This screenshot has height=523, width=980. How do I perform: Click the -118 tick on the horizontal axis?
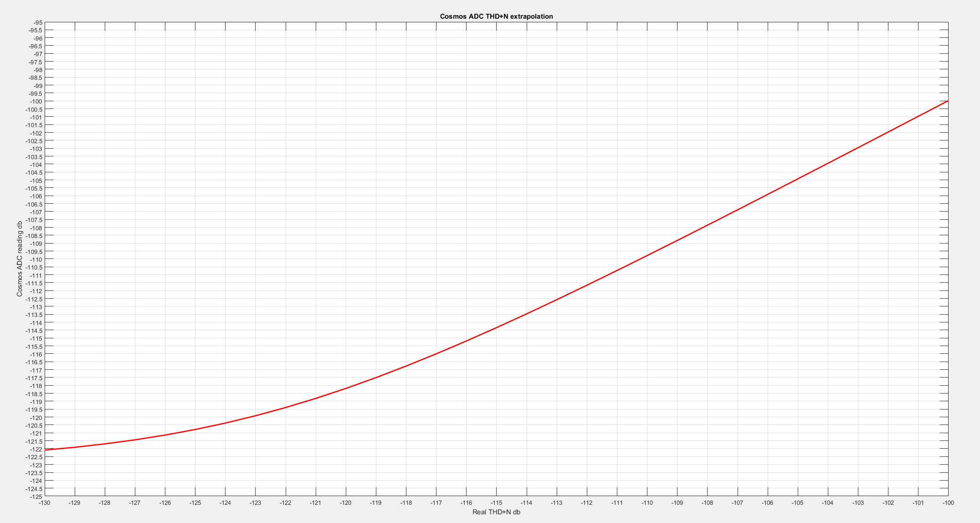(x=406, y=502)
